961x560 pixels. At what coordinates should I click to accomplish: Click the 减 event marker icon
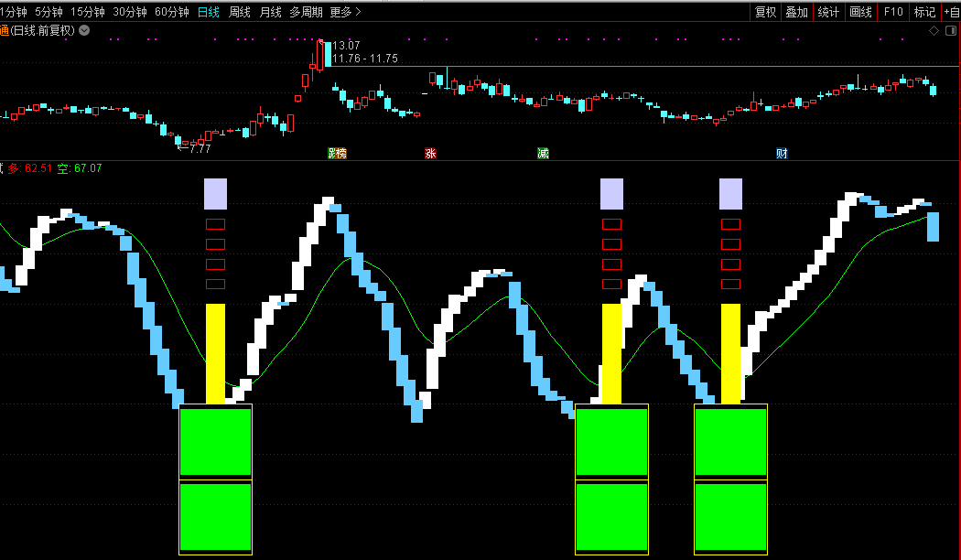click(544, 153)
